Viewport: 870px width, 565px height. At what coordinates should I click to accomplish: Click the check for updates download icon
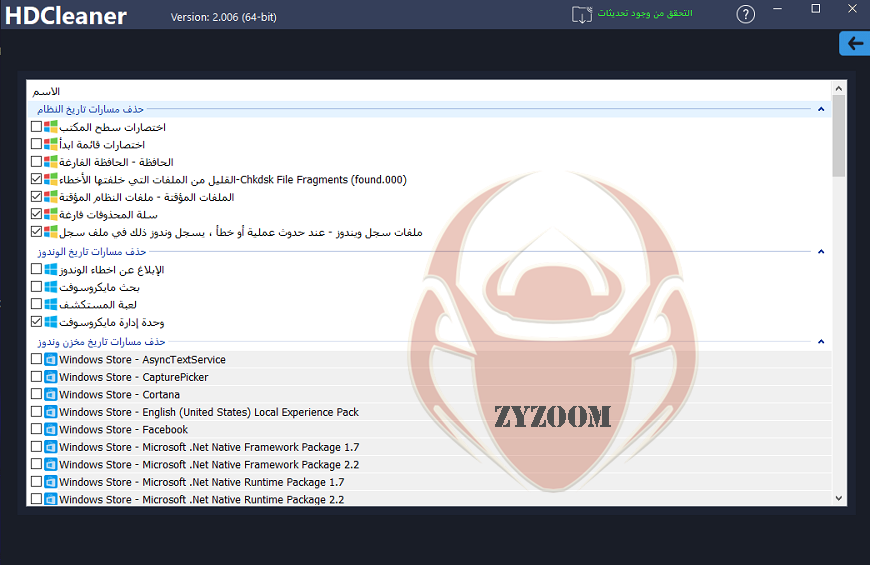(581, 14)
